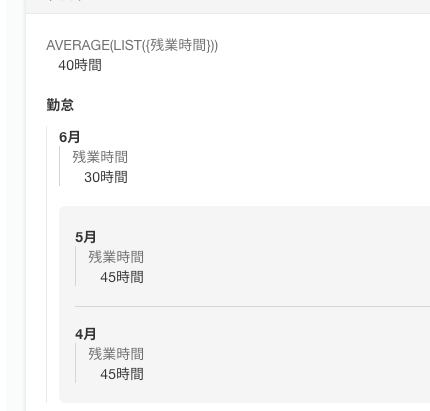The width and height of the screenshot is (430, 411).
Task: Click the 残業時間 label under 4月
Action: click(x=116, y=354)
